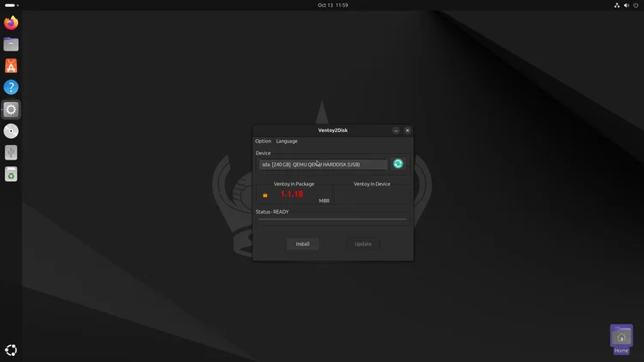This screenshot has height=362, width=644.
Task: Click the Activities workspace indicator
Action: (11, 5)
